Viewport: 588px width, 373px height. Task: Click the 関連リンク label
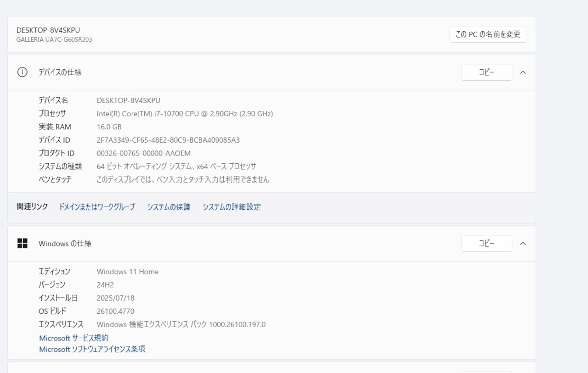32,206
